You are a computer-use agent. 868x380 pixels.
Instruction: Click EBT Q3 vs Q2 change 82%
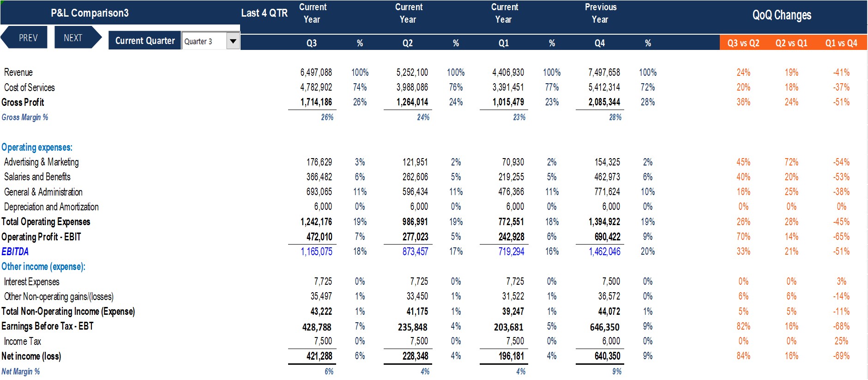click(743, 326)
